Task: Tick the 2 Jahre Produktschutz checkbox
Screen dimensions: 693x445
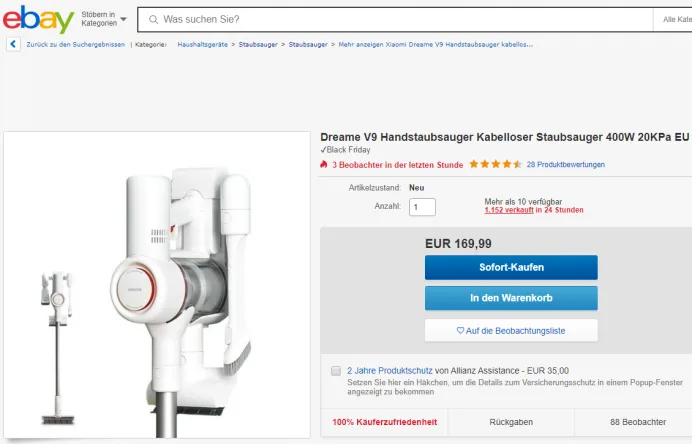Action: click(x=335, y=371)
